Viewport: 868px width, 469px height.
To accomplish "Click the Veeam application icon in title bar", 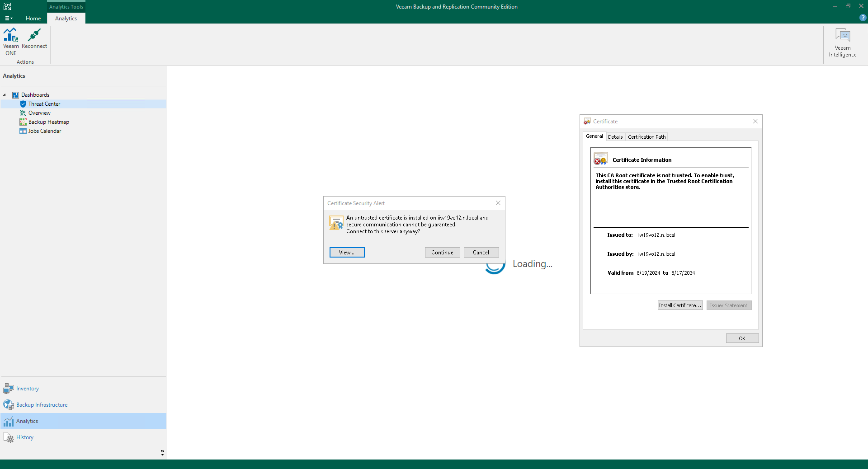I will pyautogui.click(x=7, y=6).
